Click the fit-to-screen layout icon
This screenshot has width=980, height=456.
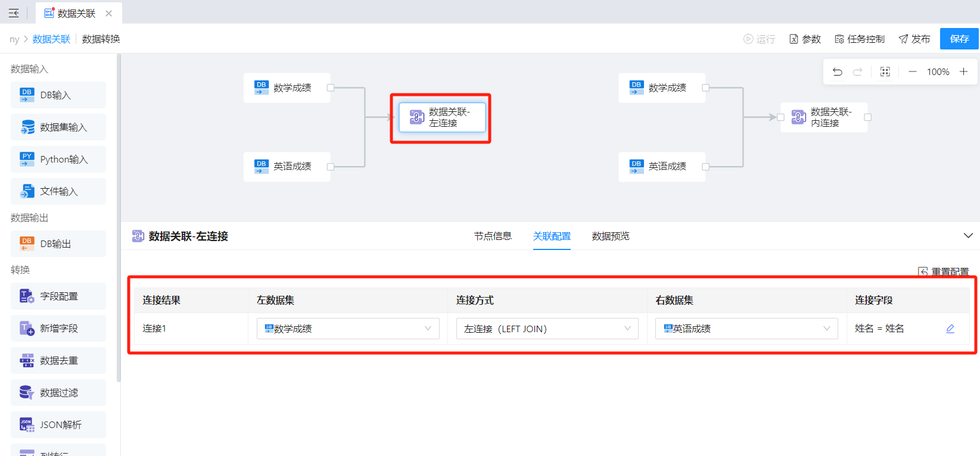pos(885,72)
